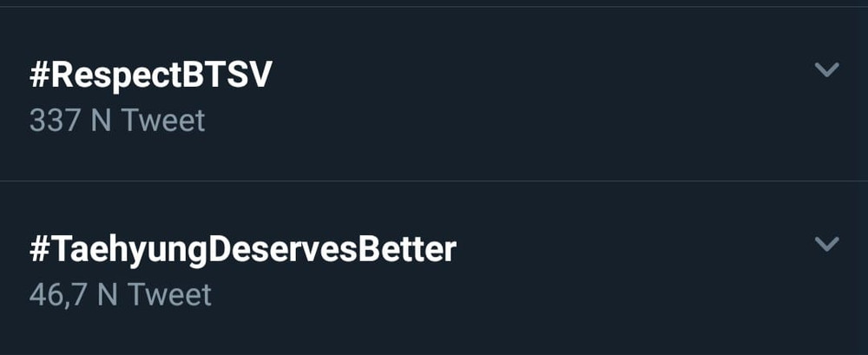Expand the second trend's dropdown chevron

pos(826,244)
